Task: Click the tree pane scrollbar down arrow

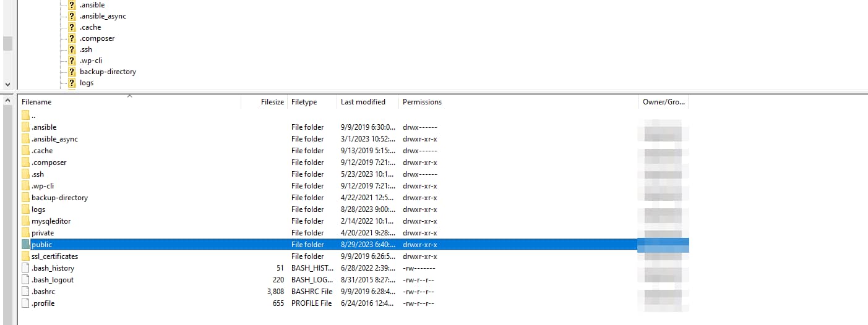Action: pos(7,83)
